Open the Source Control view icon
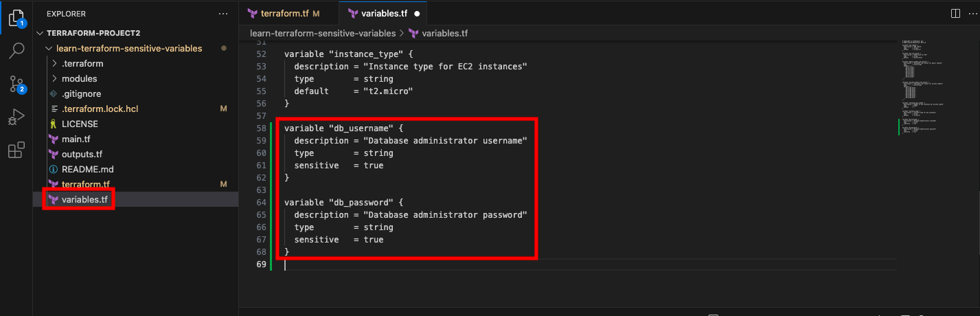This screenshot has width=980, height=316. [16, 84]
